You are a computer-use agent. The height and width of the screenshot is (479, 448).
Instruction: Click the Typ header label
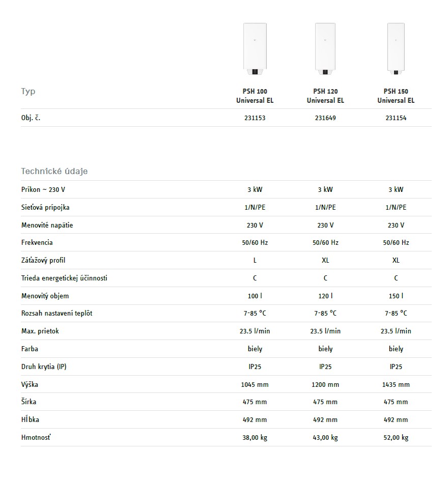tap(28, 92)
